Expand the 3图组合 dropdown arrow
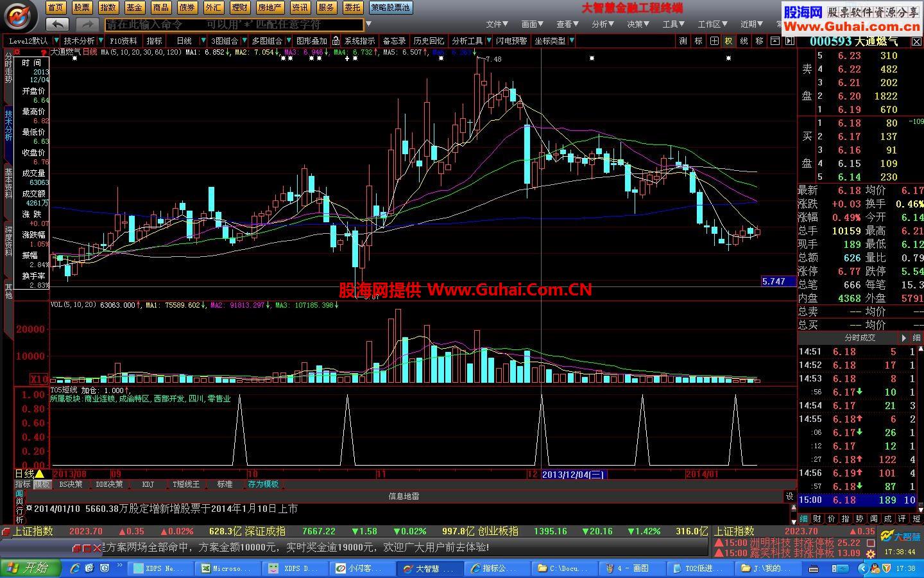 coord(243,40)
